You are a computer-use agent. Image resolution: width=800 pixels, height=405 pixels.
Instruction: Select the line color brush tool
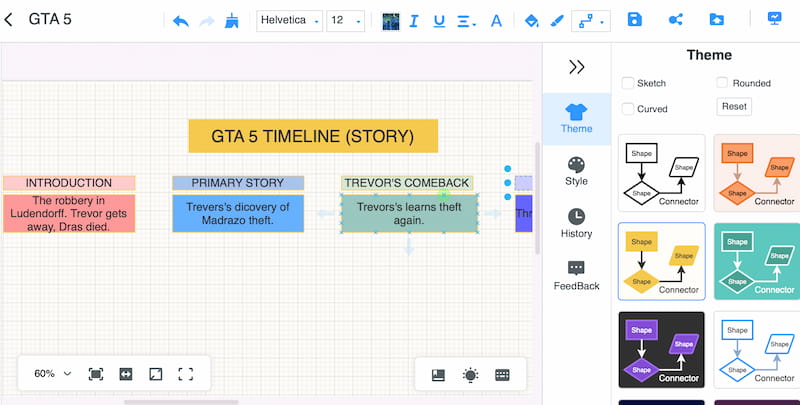tap(557, 21)
